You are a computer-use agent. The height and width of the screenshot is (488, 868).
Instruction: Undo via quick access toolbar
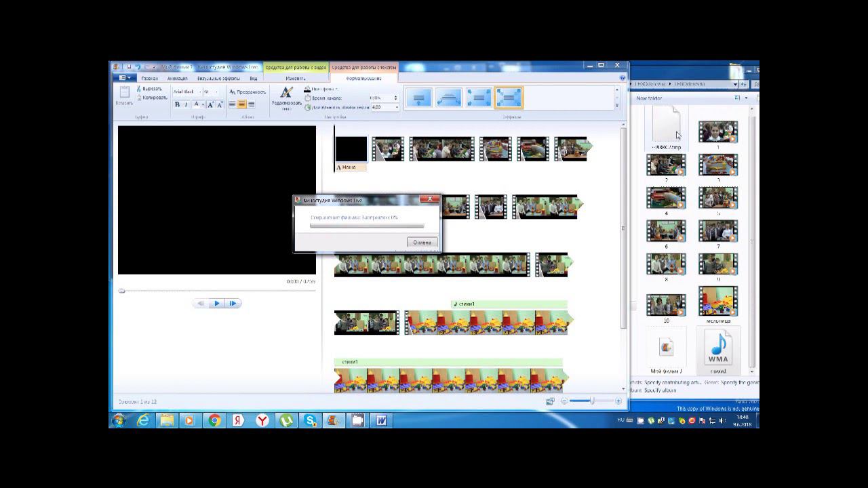pos(138,66)
